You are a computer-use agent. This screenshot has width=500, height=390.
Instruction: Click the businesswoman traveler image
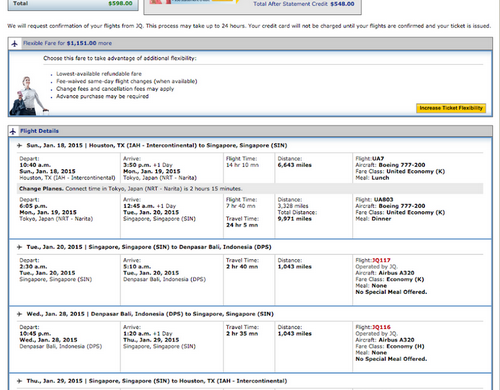(x=29, y=96)
